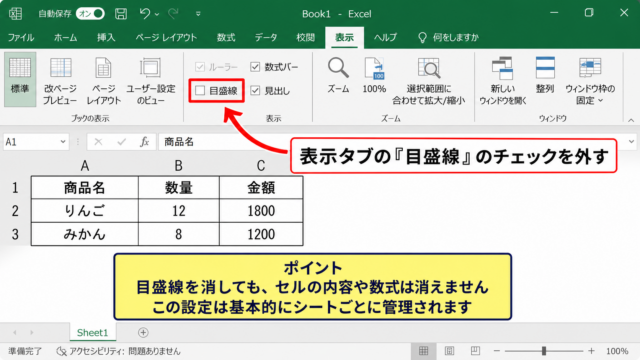Screen dimensions: 640x360
Task: Click the save icon in title bar
Action: tap(121, 13)
